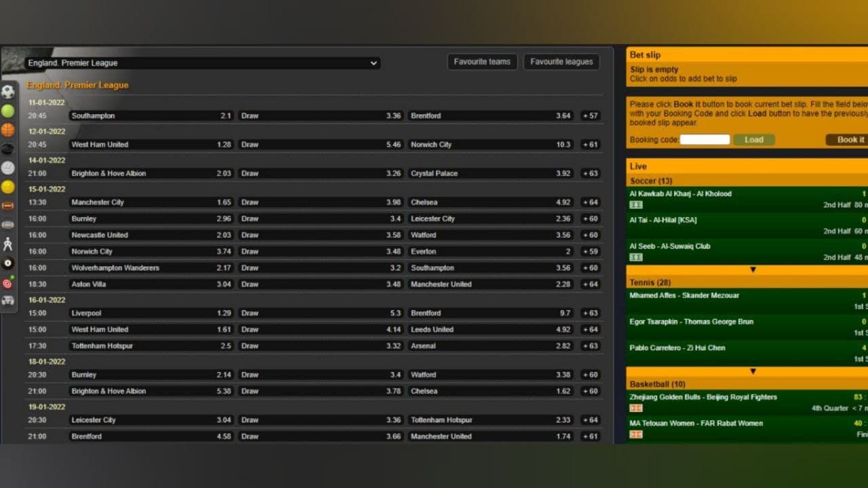Select the green tennis ball icon

tap(7, 111)
